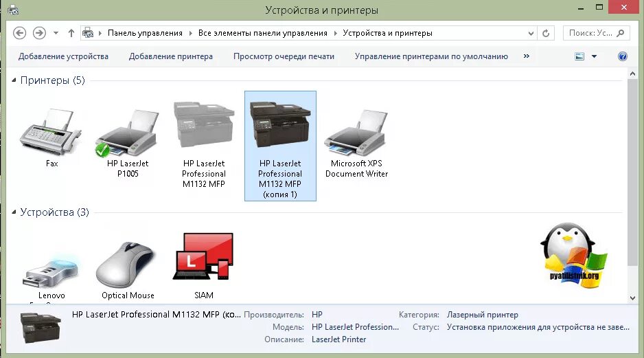Go back with the Back arrow
Image resolution: width=644 pixels, height=358 pixels.
coord(19,33)
